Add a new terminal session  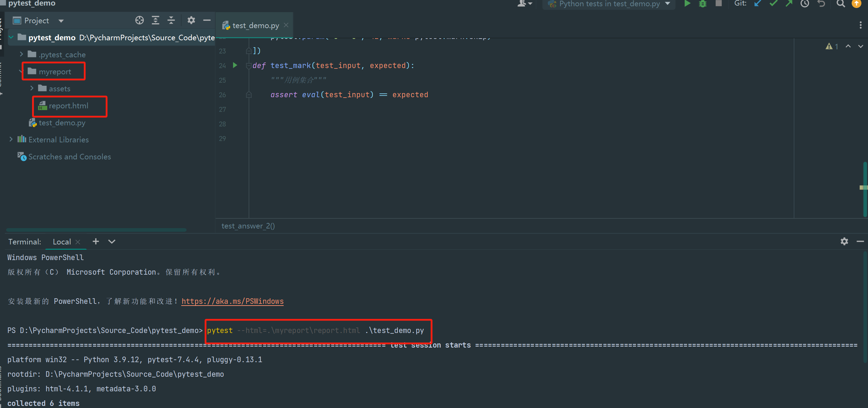96,241
